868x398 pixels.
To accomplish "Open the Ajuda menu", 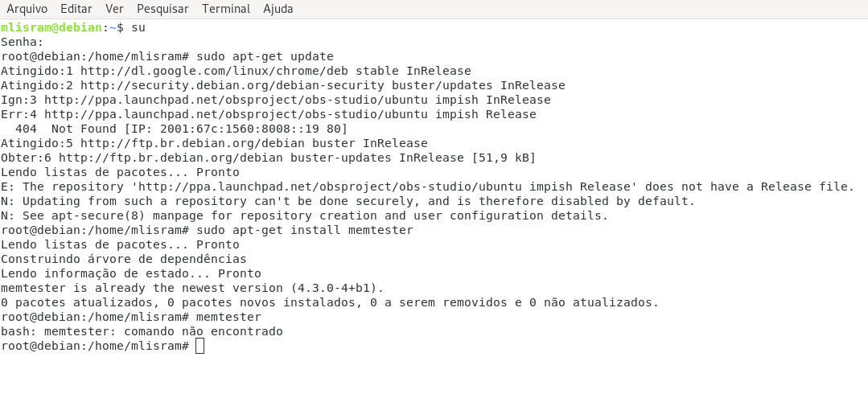I will point(278,9).
